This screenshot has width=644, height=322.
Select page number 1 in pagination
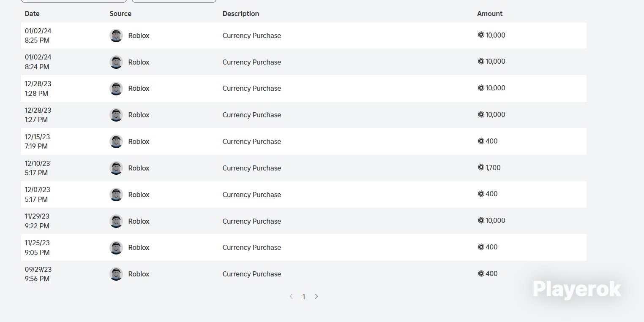point(303,297)
